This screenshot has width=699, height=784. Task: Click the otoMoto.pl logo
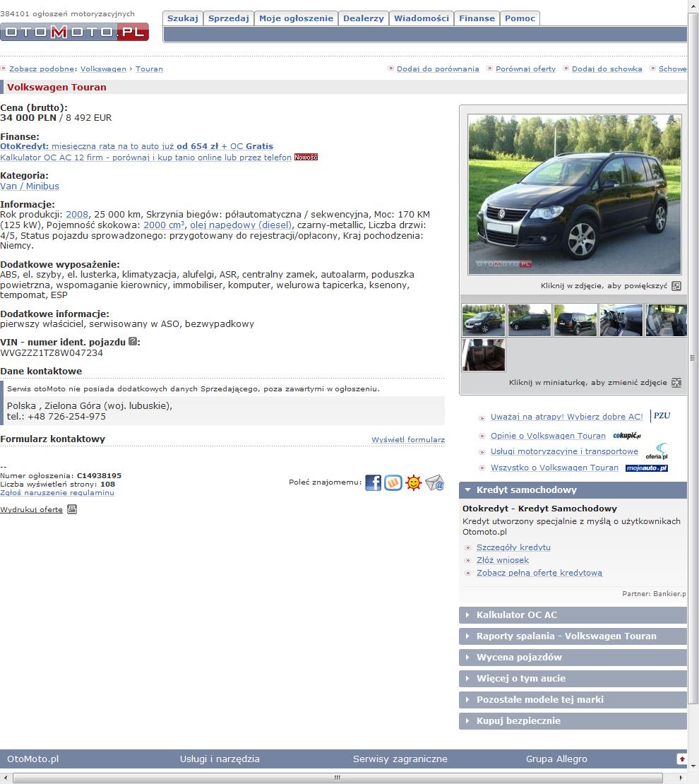pos(75,32)
